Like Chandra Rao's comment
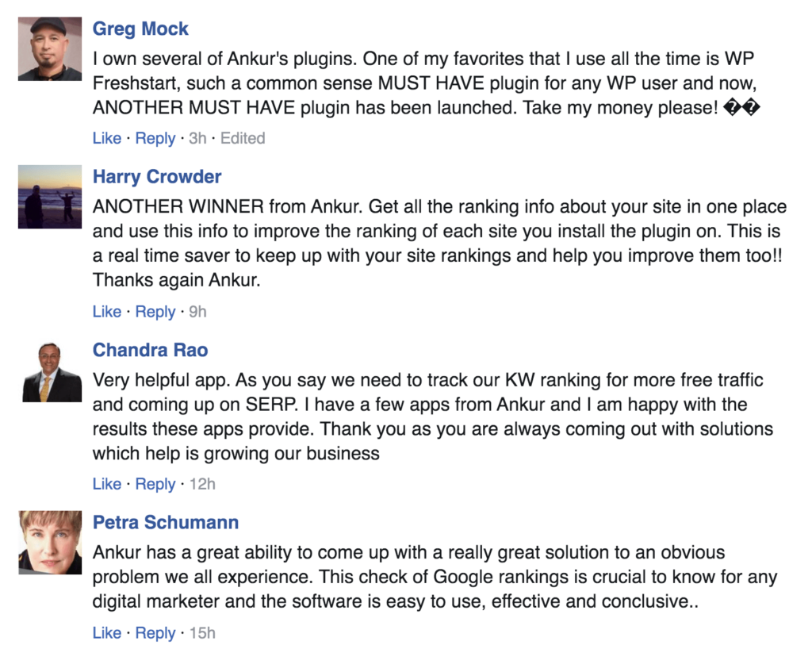Viewport: 812px width, 649px height. point(107,484)
